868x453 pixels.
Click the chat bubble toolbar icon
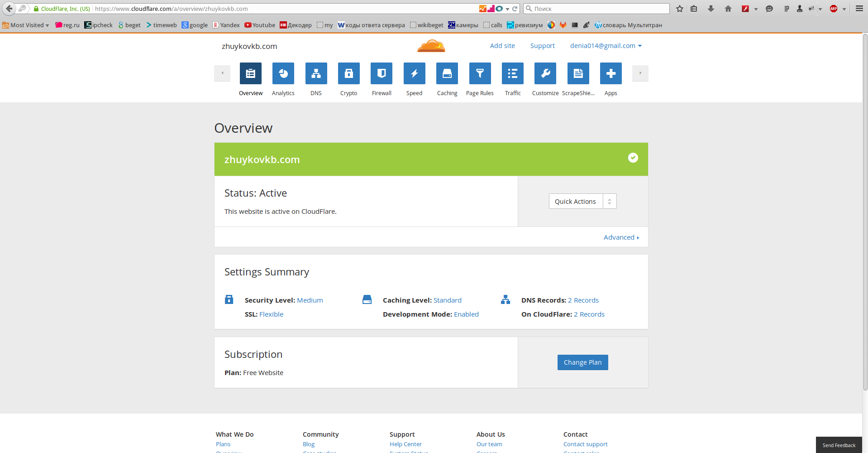(769, 9)
